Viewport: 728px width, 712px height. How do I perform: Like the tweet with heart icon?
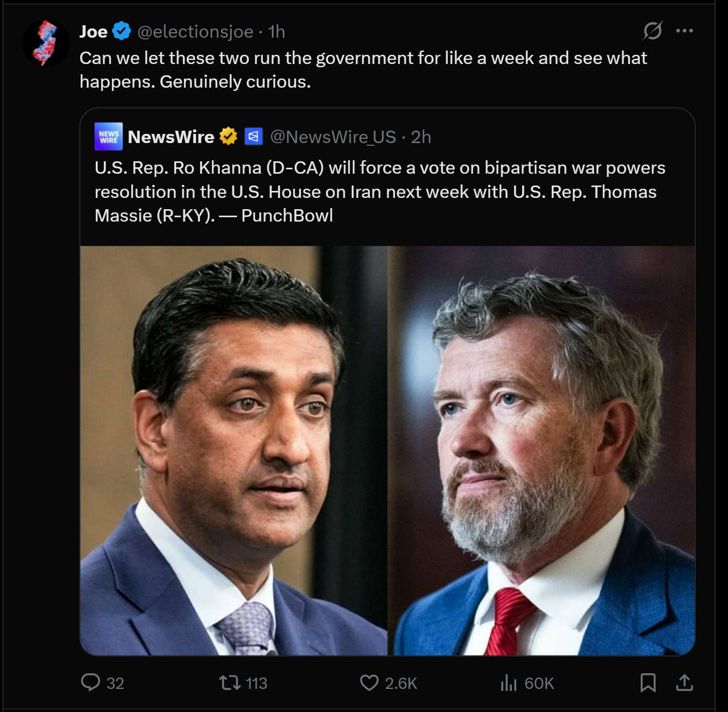click(x=369, y=682)
